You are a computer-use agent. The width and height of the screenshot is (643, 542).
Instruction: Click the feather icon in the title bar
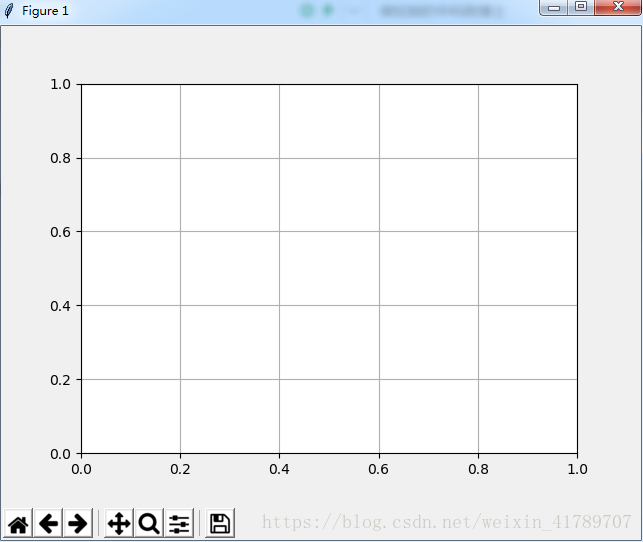(9, 11)
